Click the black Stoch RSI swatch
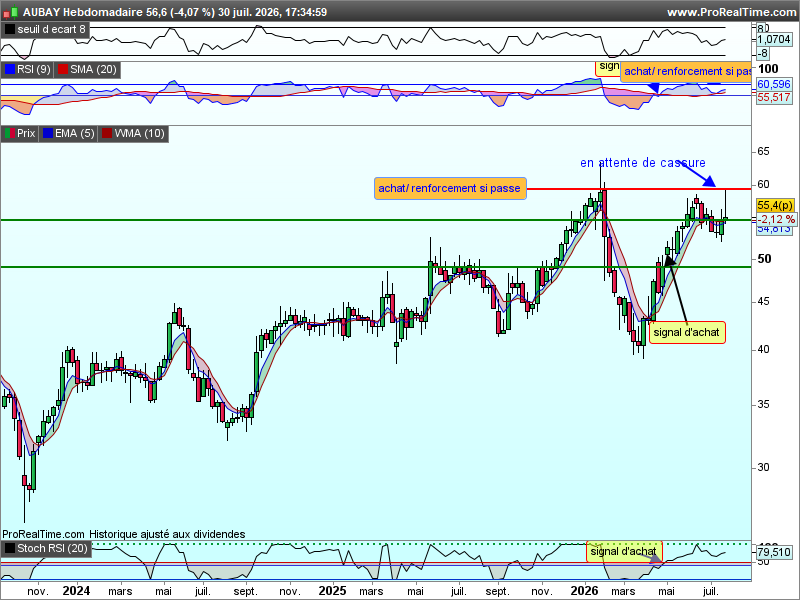 coord(10,548)
